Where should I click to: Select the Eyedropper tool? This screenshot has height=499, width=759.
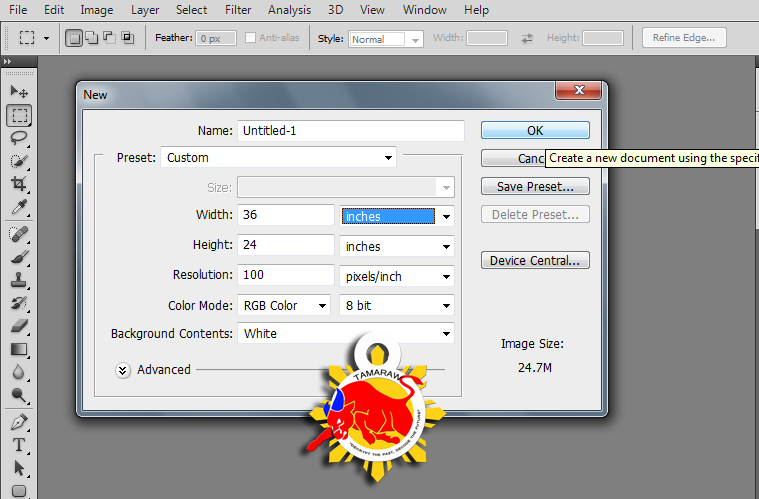point(19,207)
